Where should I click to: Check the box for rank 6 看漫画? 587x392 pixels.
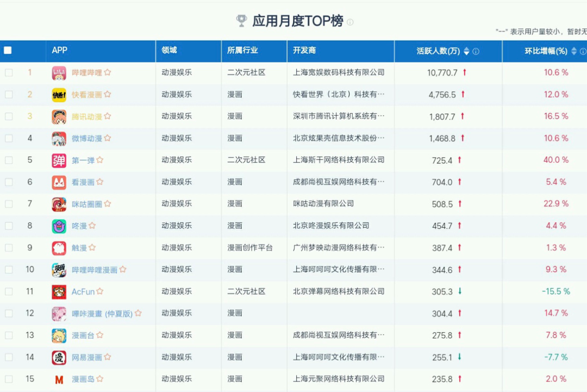point(9,182)
